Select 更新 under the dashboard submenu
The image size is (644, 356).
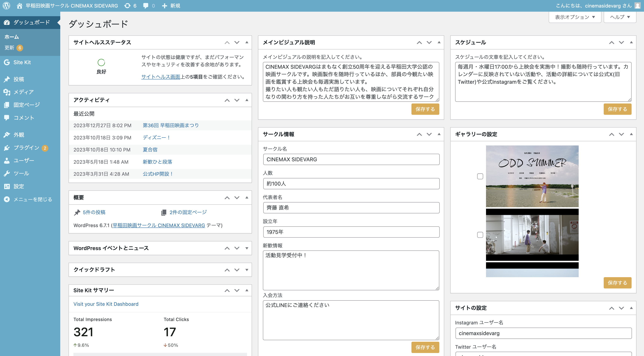click(x=9, y=48)
